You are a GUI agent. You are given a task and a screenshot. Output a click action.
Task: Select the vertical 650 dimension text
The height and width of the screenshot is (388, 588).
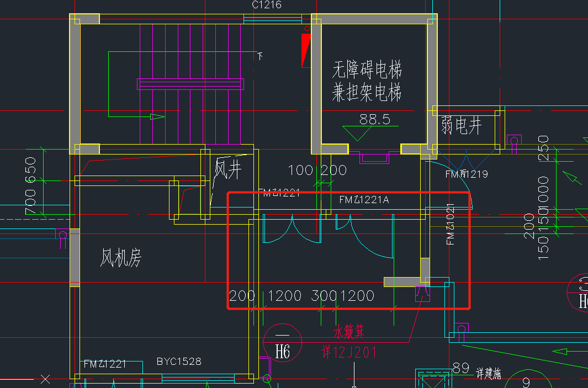30,170
